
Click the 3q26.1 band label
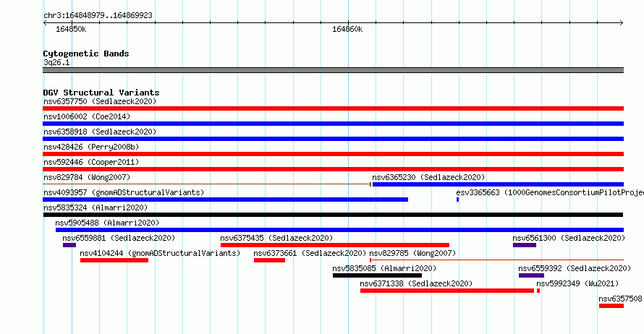pos(56,63)
